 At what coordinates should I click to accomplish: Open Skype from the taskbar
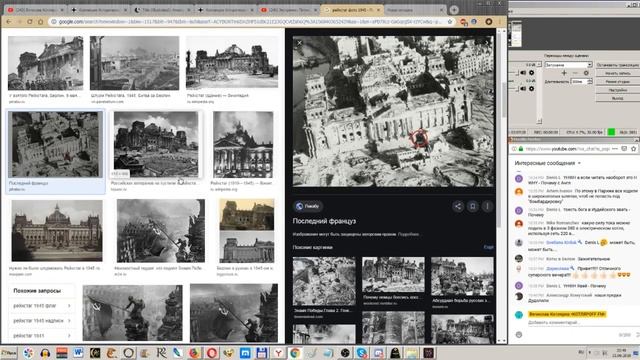click(362, 353)
